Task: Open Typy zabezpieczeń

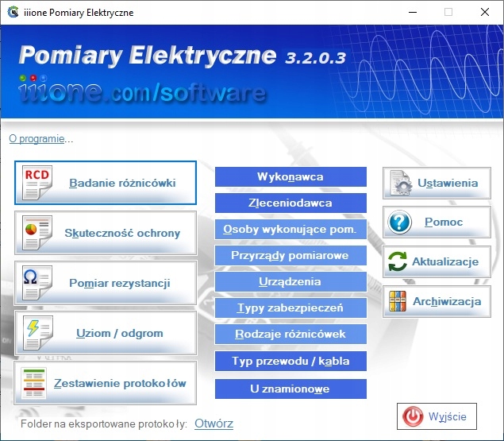Action: (290, 308)
